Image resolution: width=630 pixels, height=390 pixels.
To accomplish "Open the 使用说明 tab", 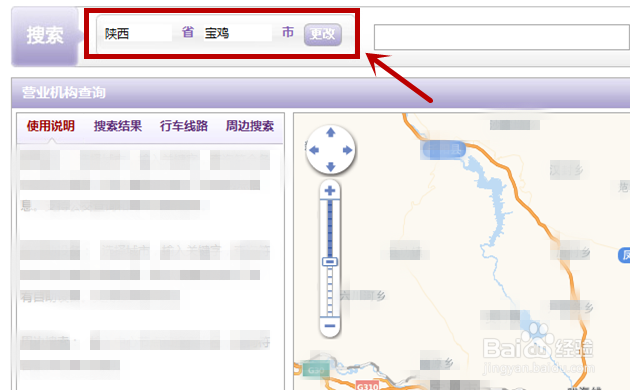I will tap(51, 126).
